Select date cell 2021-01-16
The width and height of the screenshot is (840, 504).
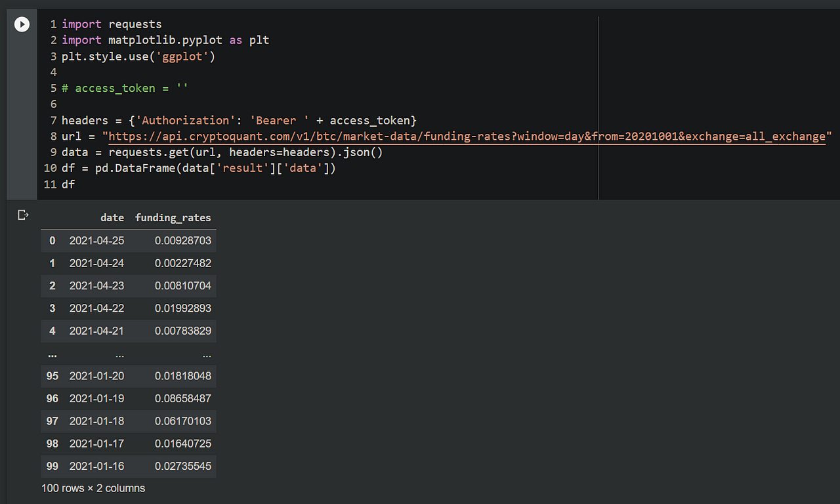point(96,466)
